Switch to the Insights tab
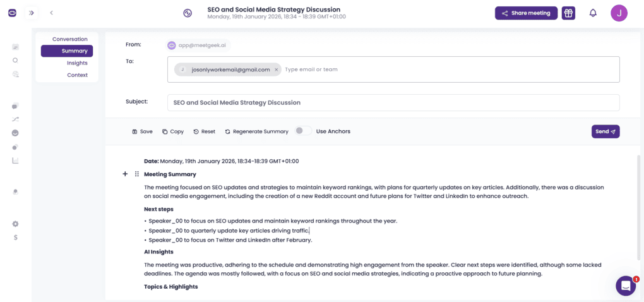The width and height of the screenshot is (644, 302). coord(77,63)
